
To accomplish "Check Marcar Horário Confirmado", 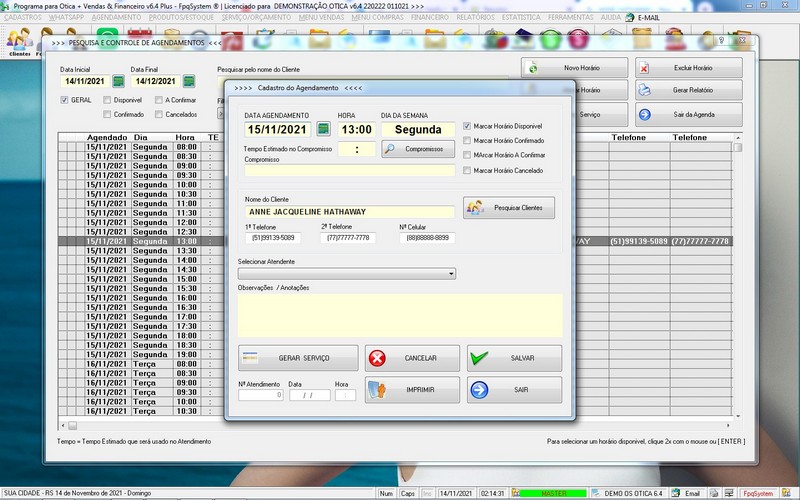I will [467, 140].
